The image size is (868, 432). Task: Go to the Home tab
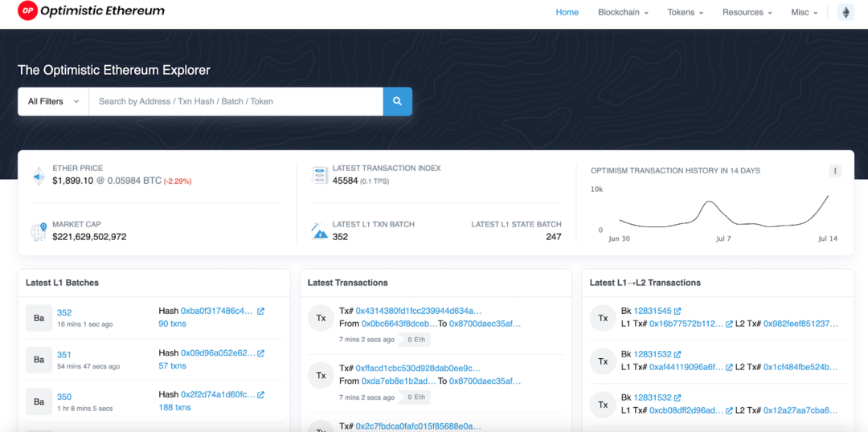point(567,12)
